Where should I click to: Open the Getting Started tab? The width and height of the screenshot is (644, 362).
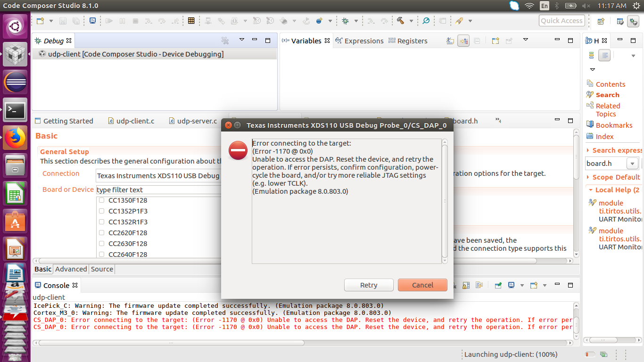click(64, 121)
